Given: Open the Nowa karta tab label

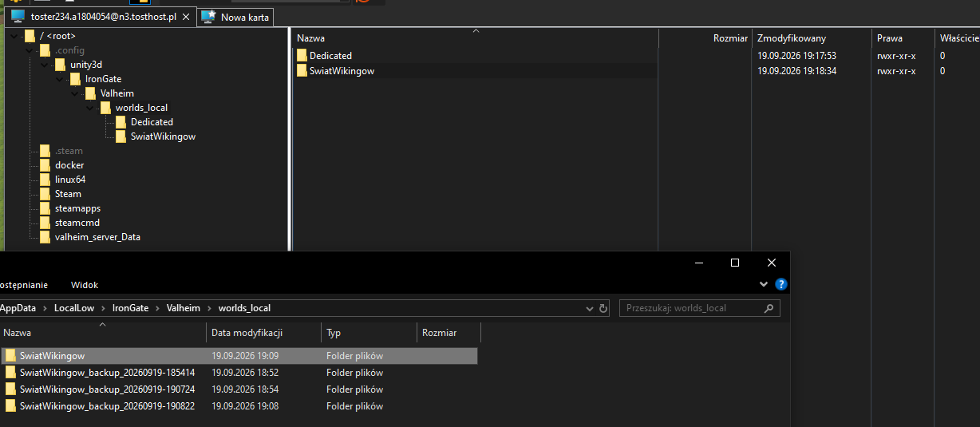Looking at the screenshot, I should 245,18.
